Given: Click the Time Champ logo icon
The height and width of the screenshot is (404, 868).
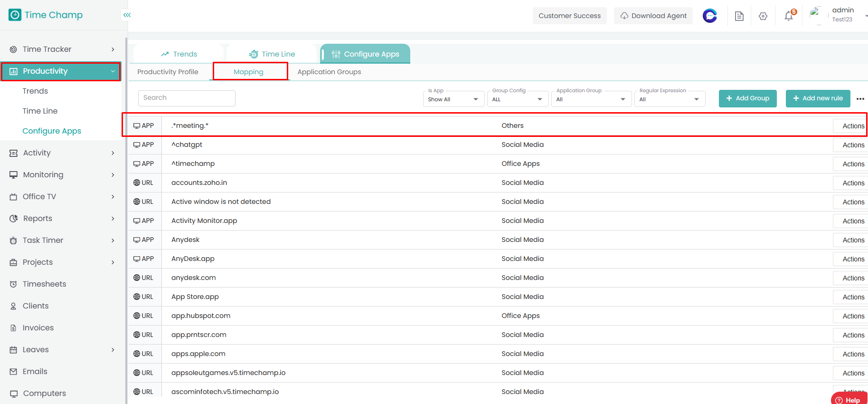Looking at the screenshot, I should 15,15.
